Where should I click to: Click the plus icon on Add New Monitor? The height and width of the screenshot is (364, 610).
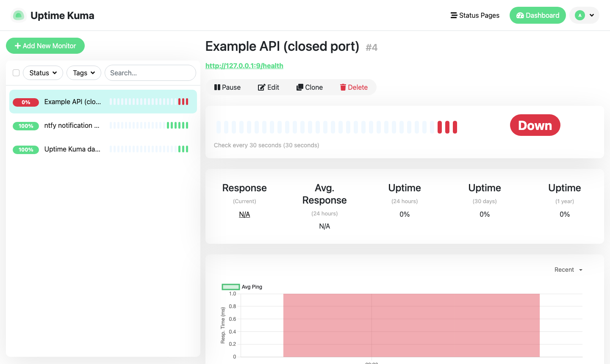coord(18,46)
